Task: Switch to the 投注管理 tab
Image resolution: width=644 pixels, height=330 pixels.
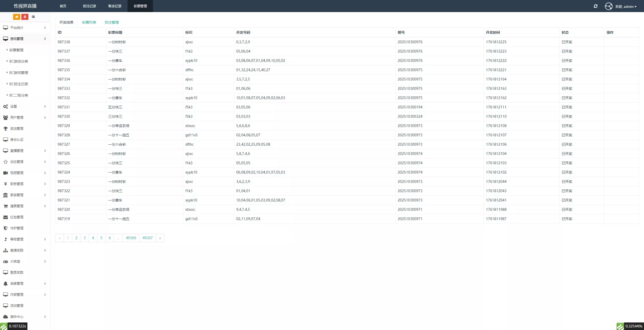Action: tap(112, 22)
